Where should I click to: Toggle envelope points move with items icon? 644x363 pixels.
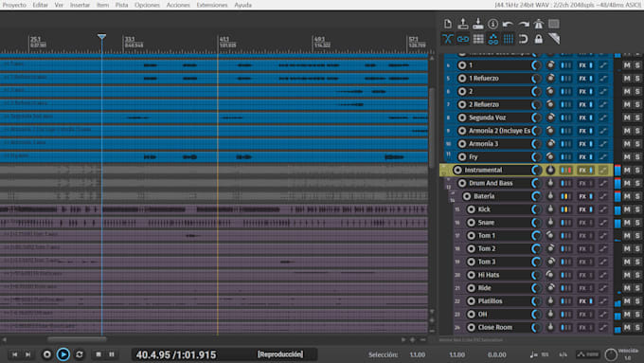(492, 39)
